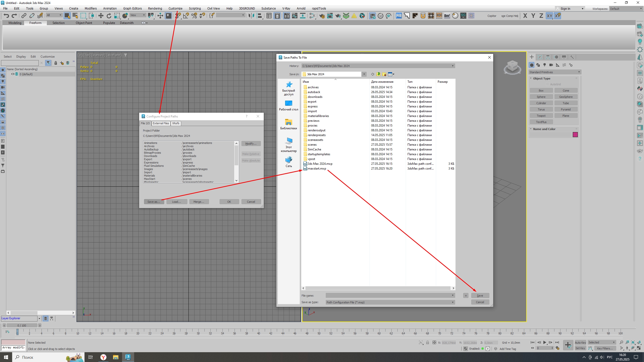Image resolution: width=644 pixels, height=362 pixels.
Task: Open the Yandex browser taskbar icon
Action: coord(103,357)
